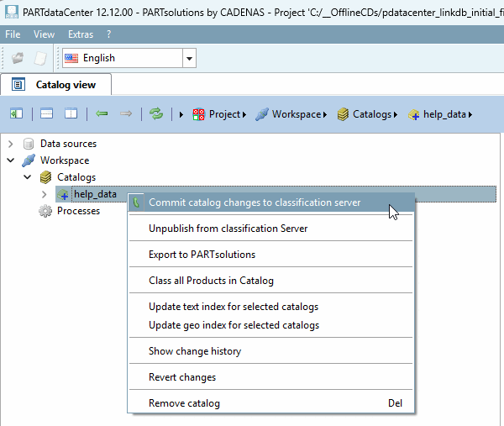Click the horizontal split view icon
The image size is (504, 426).
46,113
